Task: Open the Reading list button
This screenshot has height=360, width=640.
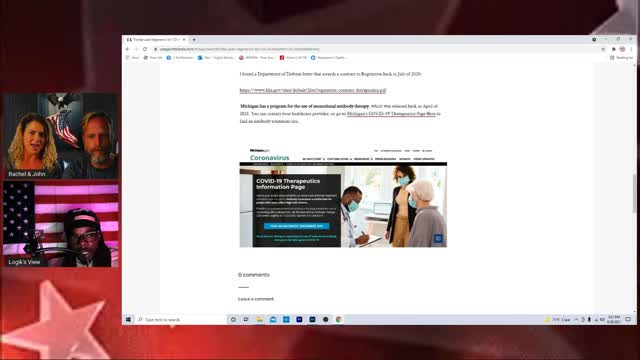Action: pyautogui.click(x=621, y=58)
